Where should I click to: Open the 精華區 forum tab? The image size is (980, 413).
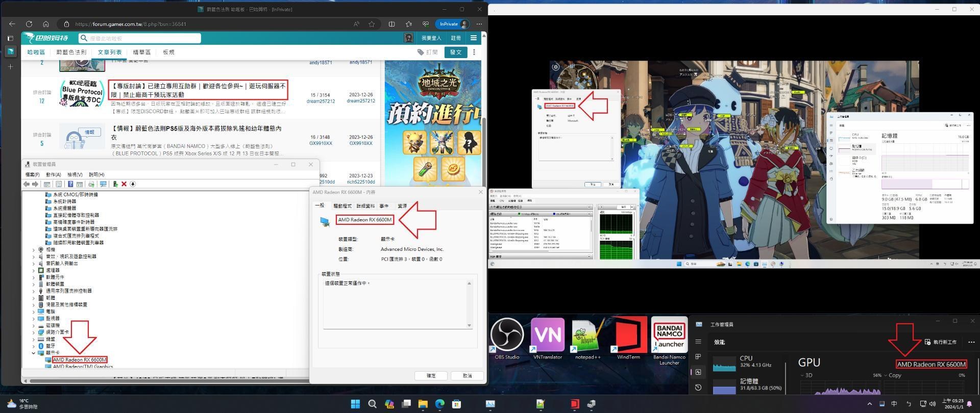[x=142, y=52]
